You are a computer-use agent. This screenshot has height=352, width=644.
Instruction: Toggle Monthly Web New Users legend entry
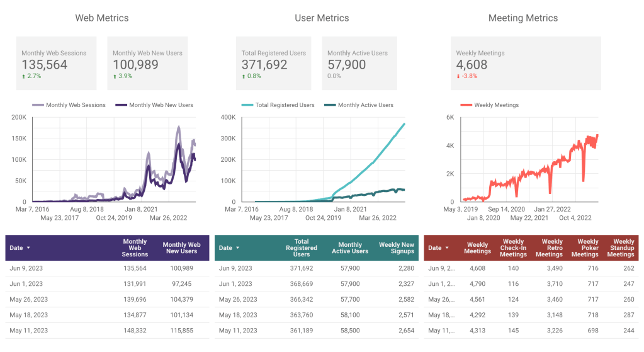pos(154,105)
